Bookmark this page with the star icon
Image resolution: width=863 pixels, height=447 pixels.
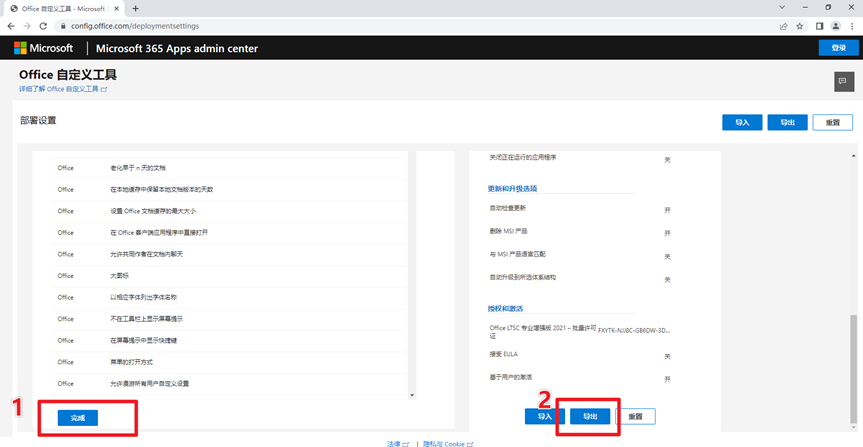click(x=799, y=26)
